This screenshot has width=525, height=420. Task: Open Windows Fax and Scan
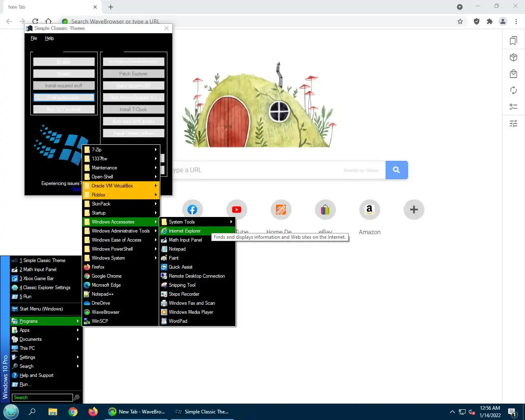coord(197,303)
